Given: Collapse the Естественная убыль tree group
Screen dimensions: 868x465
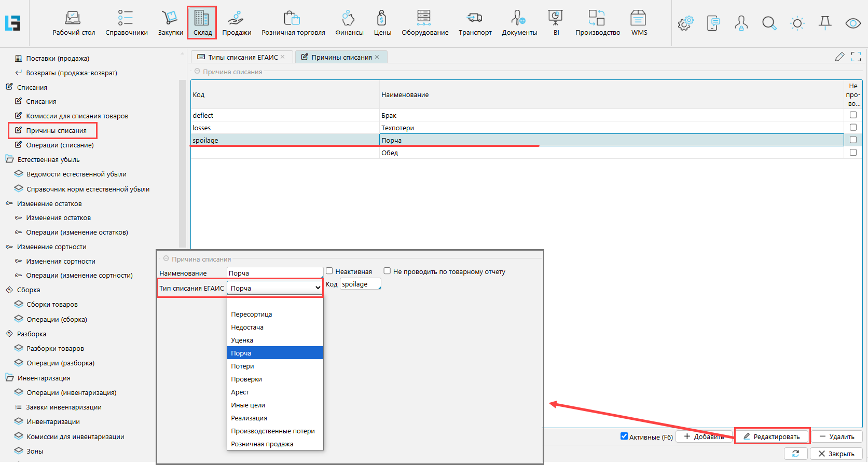Looking at the screenshot, I should point(9,159).
